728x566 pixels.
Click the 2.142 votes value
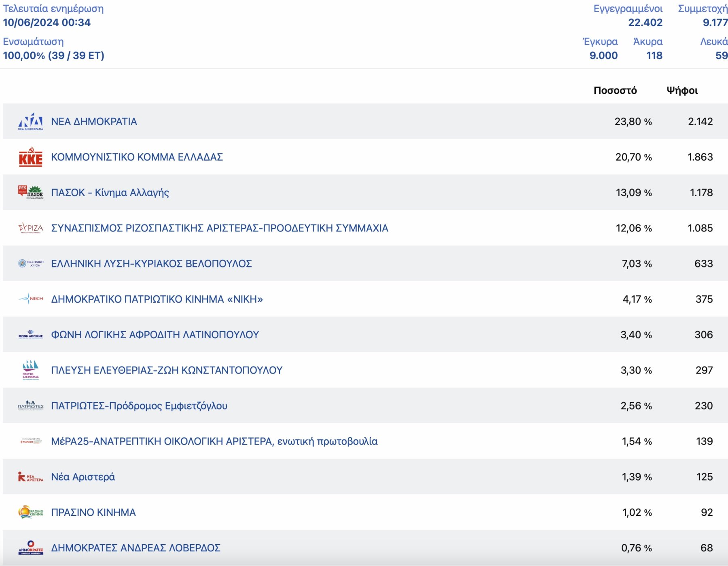click(x=700, y=121)
